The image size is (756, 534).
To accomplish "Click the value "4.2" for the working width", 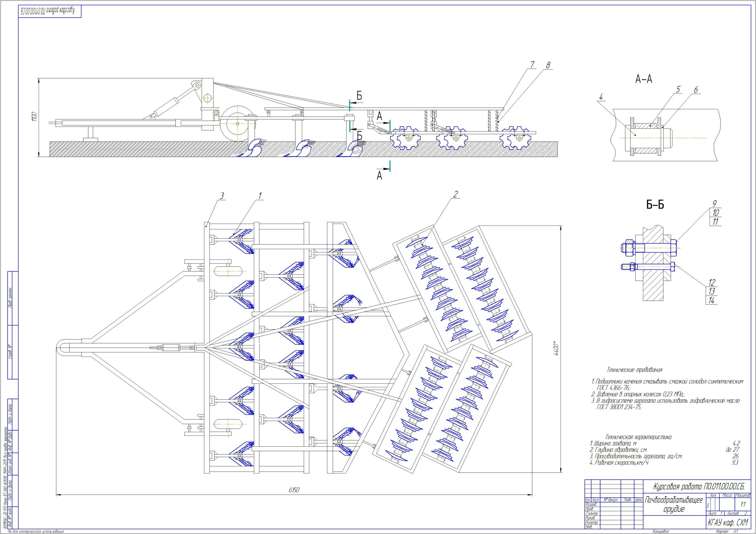I will click(x=736, y=443).
